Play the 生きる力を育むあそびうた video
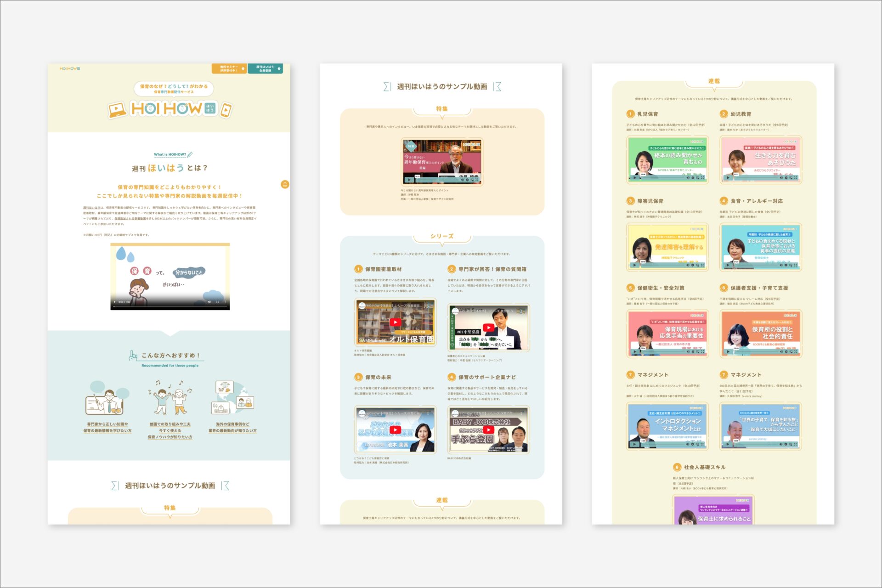The width and height of the screenshot is (882, 588). coord(728,177)
